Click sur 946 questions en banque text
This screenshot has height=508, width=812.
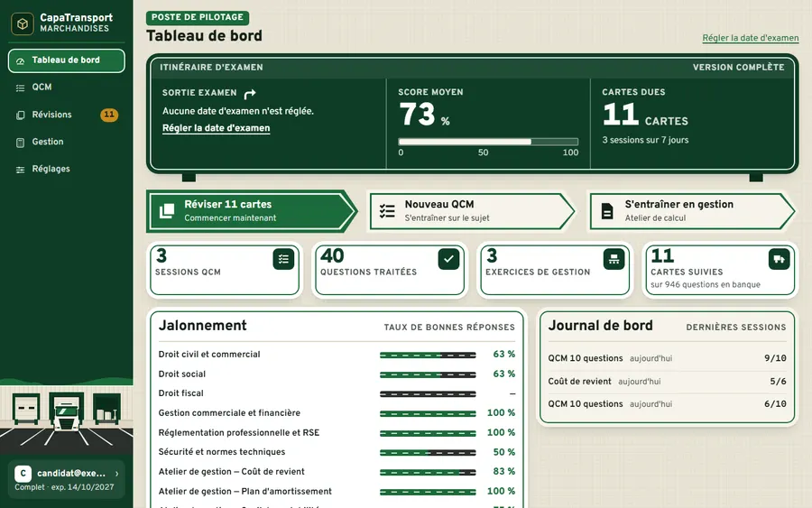pyautogui.click(x=706, y=285)
